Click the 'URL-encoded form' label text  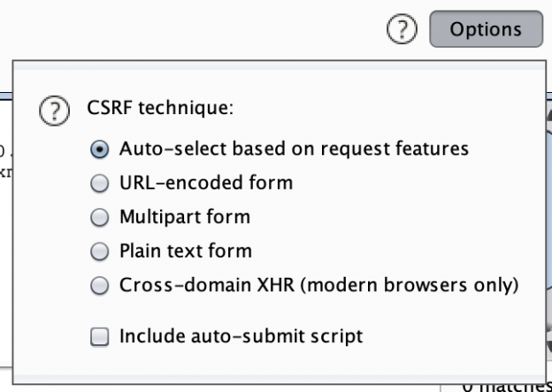205,183
